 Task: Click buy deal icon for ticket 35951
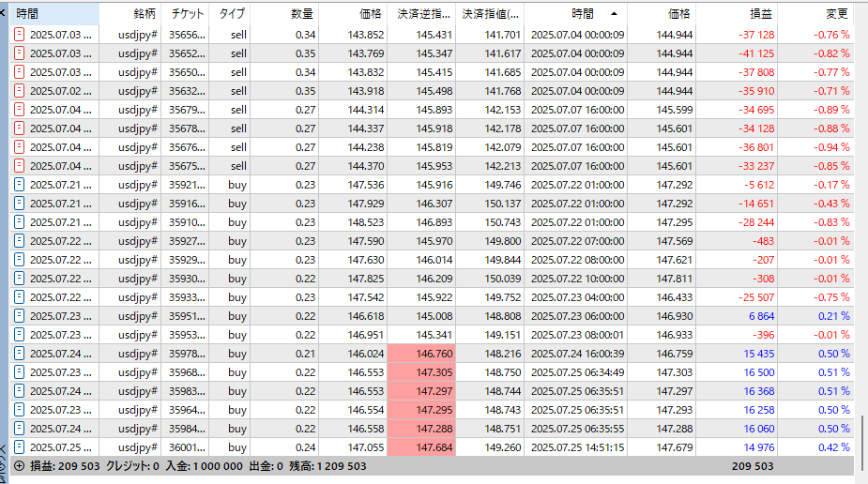coord(19,316)
